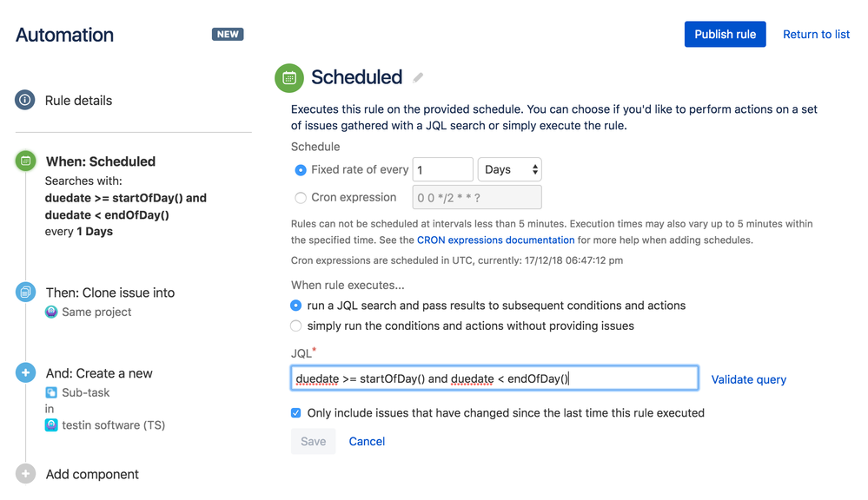This screenshot has height=500, width=868.
Task: Click the Publish rule button
Action: point(725,34)
